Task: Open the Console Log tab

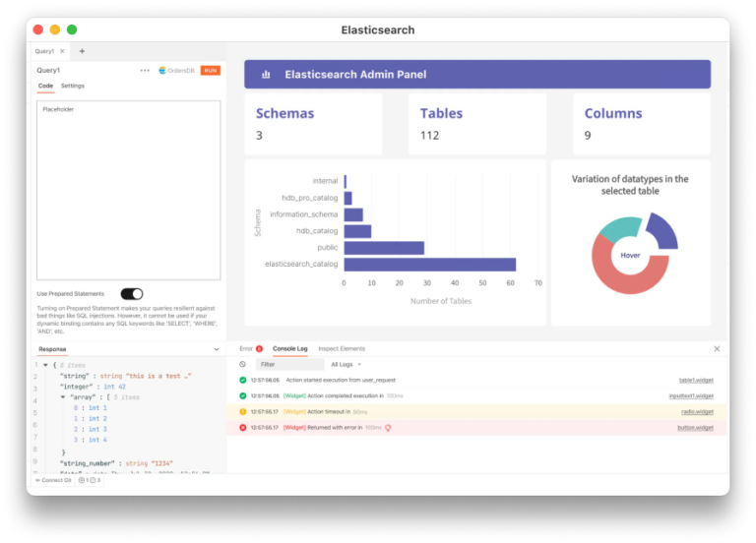Action: (290, 349)
